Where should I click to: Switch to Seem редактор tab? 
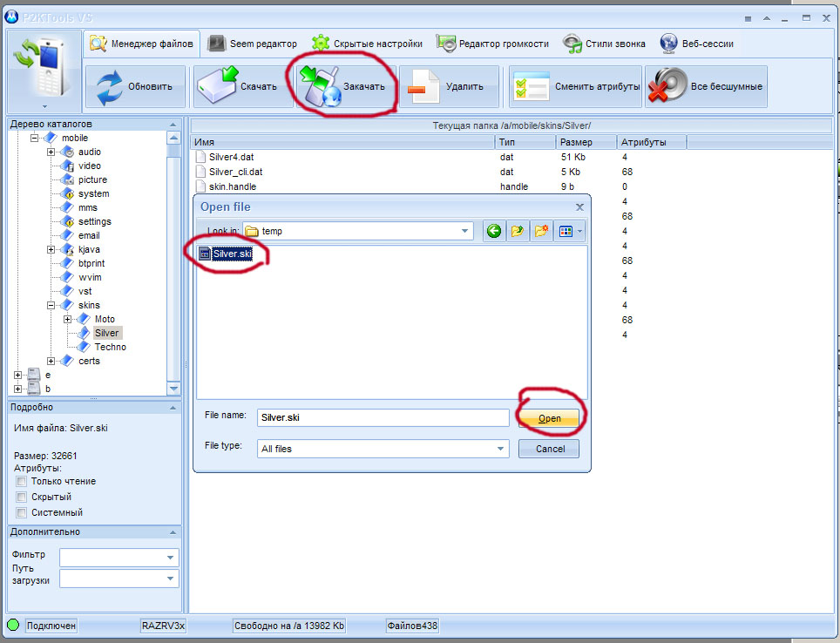(x=253, y=44)
